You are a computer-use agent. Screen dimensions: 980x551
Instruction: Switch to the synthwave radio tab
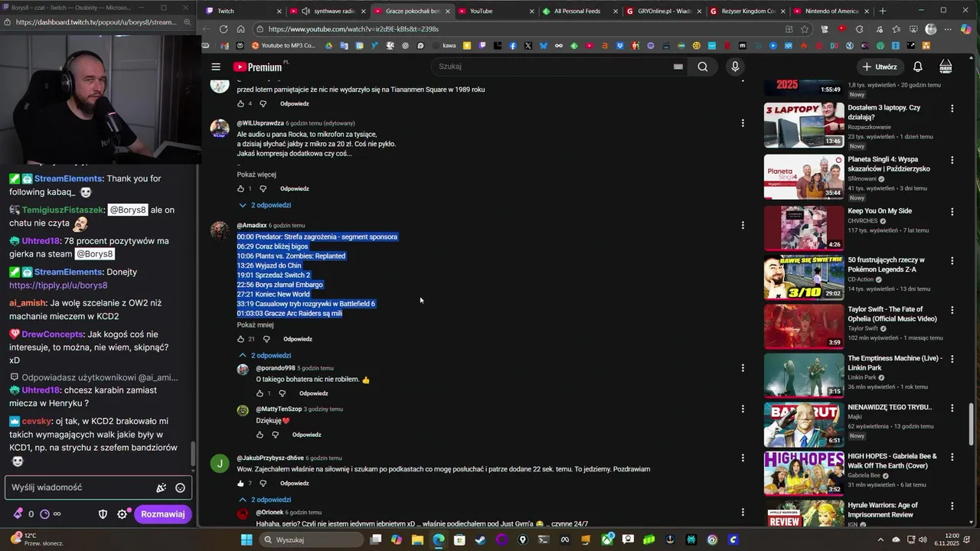pos(327,11)
